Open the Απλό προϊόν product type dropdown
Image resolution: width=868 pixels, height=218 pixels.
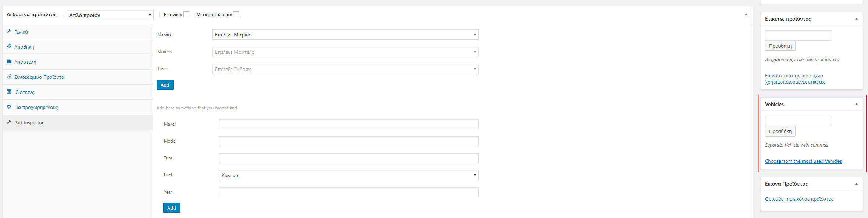pos(110,15)
